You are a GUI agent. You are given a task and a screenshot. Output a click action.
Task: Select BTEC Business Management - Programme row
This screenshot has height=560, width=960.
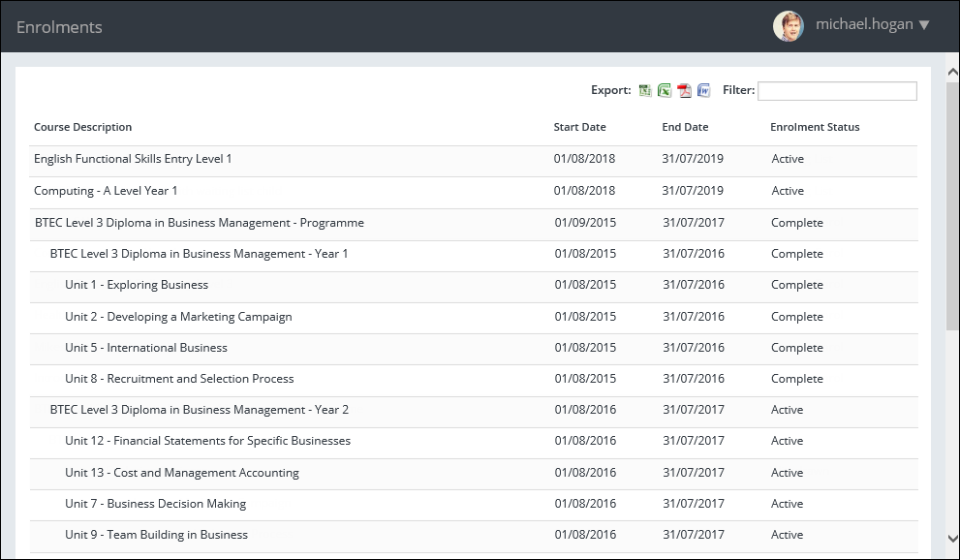tap(200, 223)
